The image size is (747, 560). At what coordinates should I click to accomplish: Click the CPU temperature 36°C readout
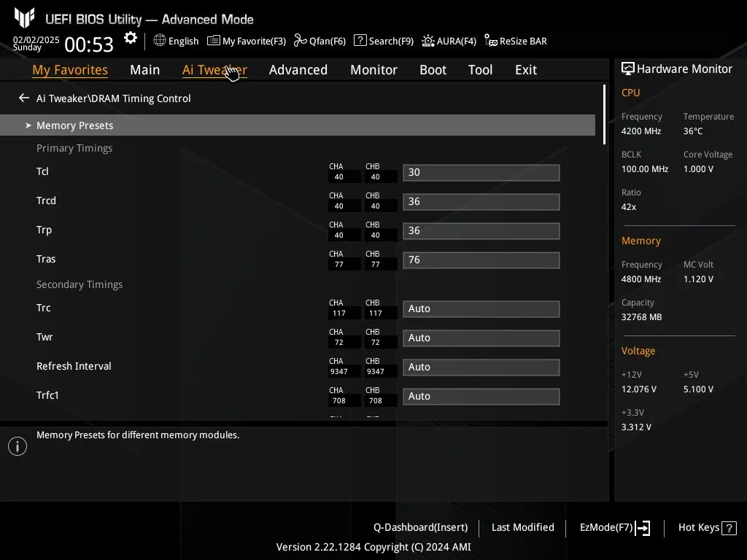(693, 131)
